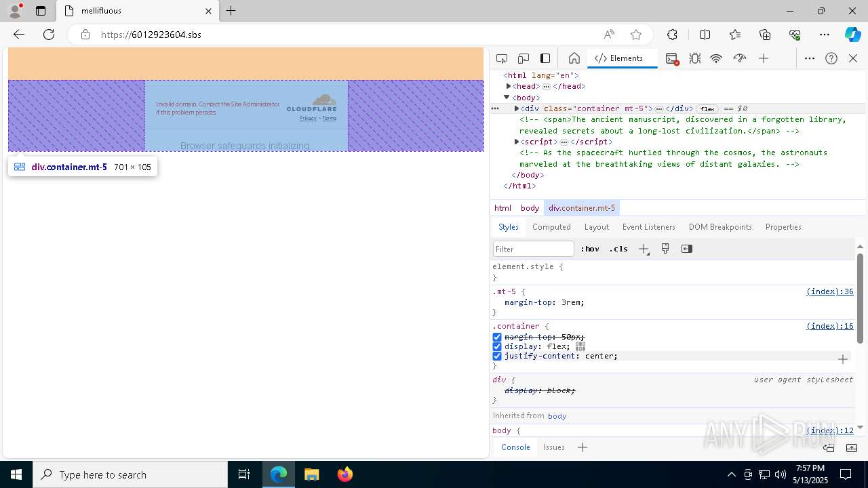Open split screen view
868x488 pixels.
[x=705, y=35]
